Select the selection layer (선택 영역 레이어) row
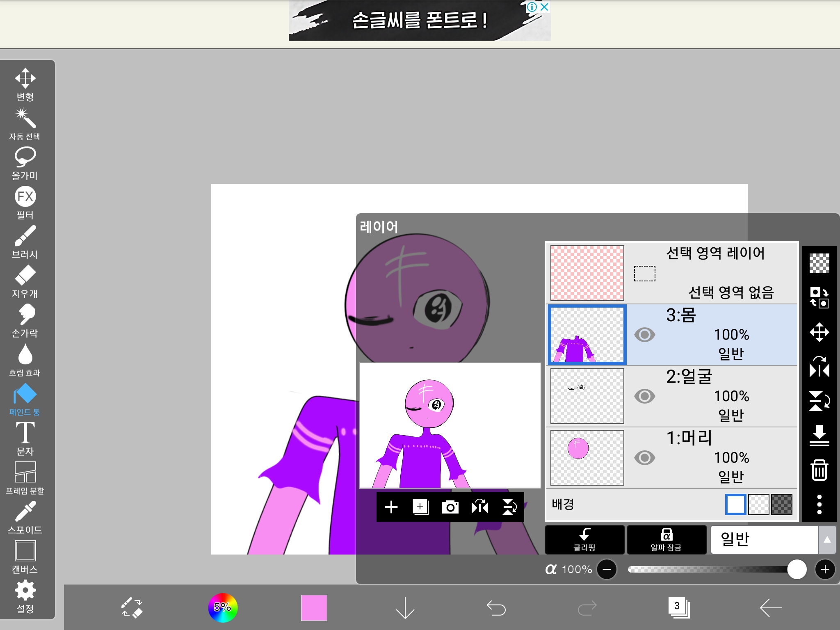 point(673,273)
